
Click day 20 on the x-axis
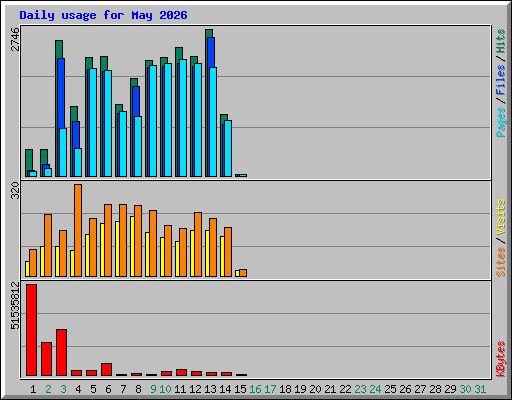[x=315, y=389]
